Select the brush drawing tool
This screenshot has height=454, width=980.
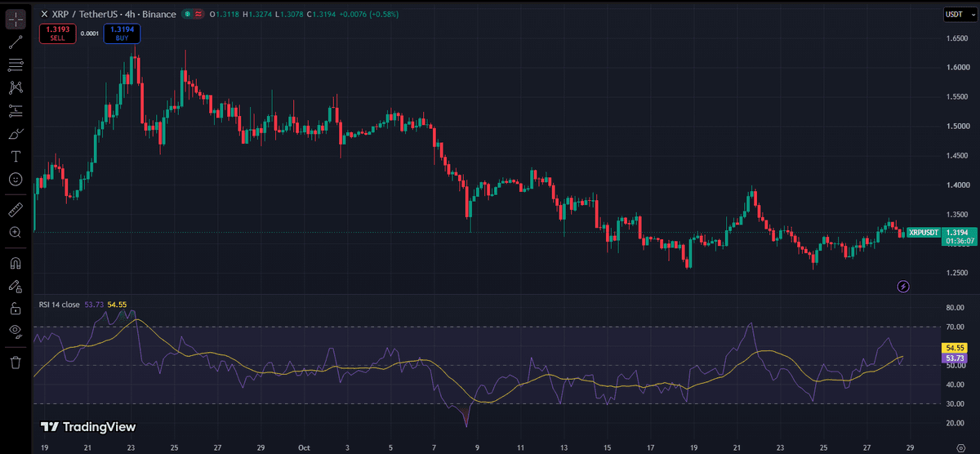coord(16,133)
